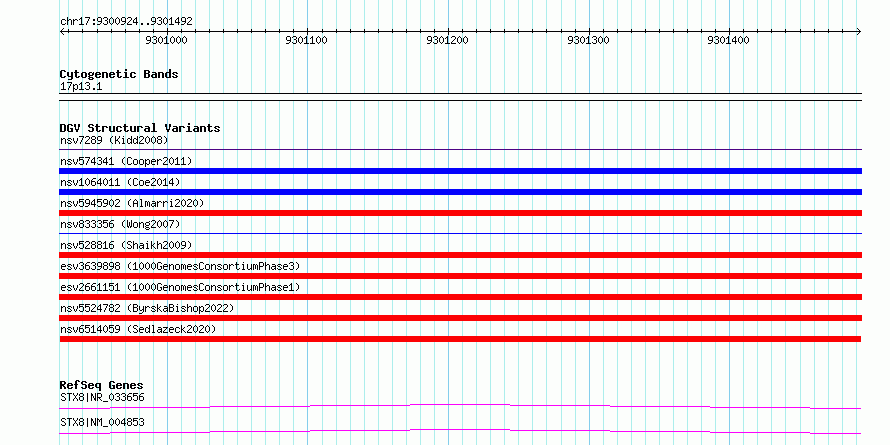890x445 pixels.
Task: Click ruler position 9301200
Action: click(447, 41)
